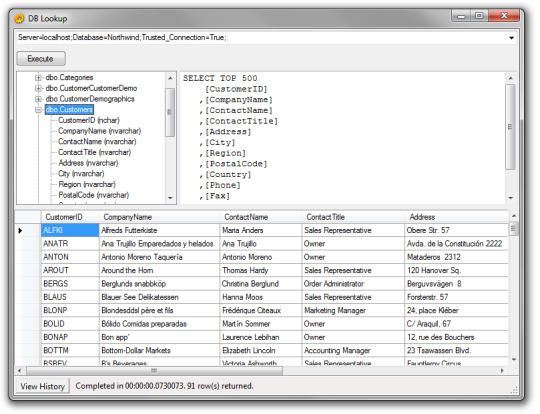
Task: Click the C/ Araquil, 67 cell
Action: tap(456, 324)
